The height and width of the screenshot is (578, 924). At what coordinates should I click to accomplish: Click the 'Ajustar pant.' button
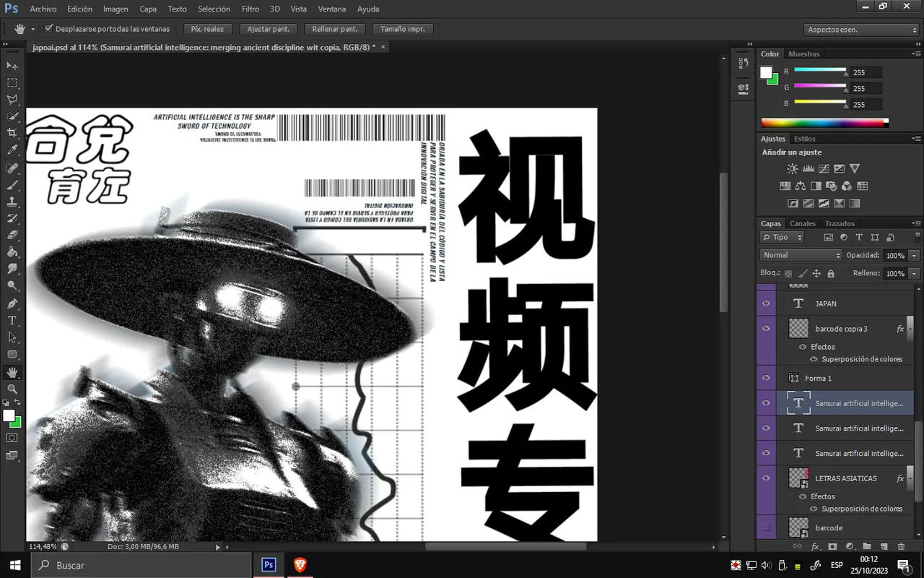(x=269, y=29)
